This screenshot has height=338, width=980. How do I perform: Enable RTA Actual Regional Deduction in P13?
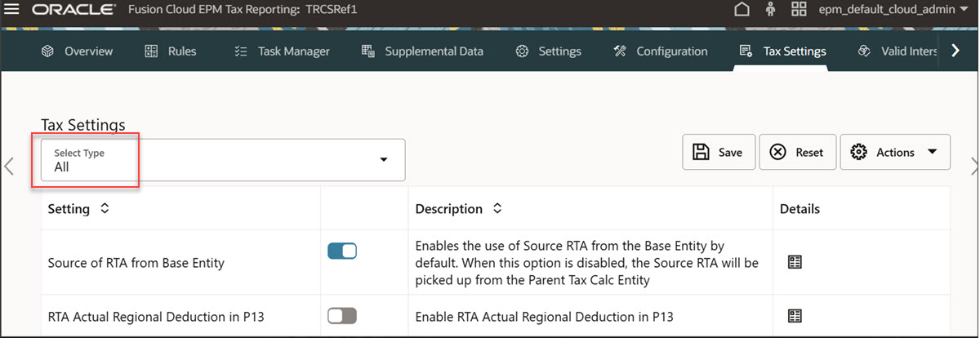pyautogui.click(x=342, y=315)
